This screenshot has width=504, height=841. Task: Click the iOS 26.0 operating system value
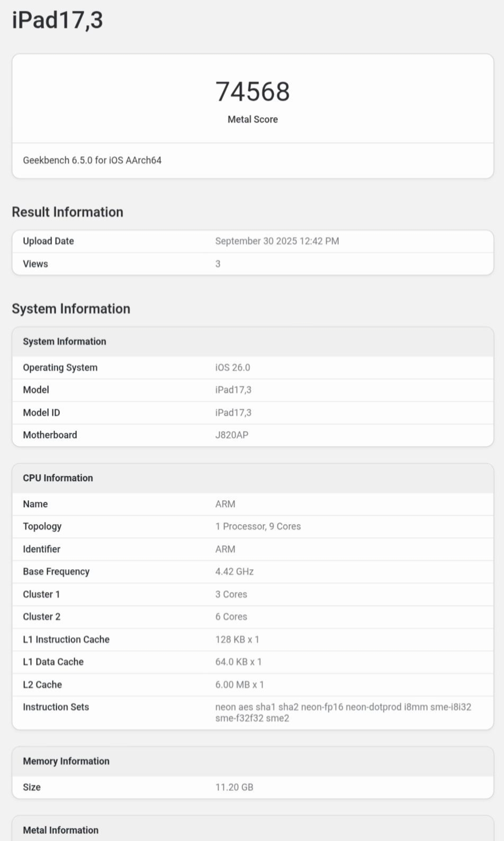click(232, 368)
